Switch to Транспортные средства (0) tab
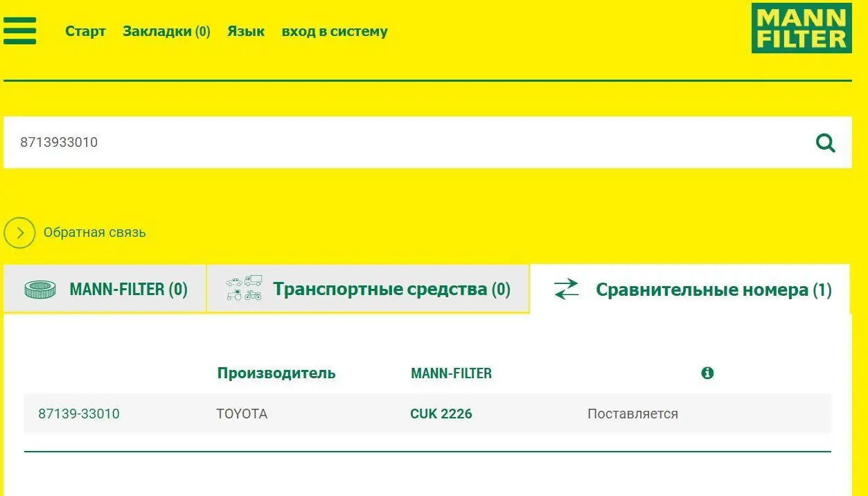The image size is (868, 496). pos(368,289)
